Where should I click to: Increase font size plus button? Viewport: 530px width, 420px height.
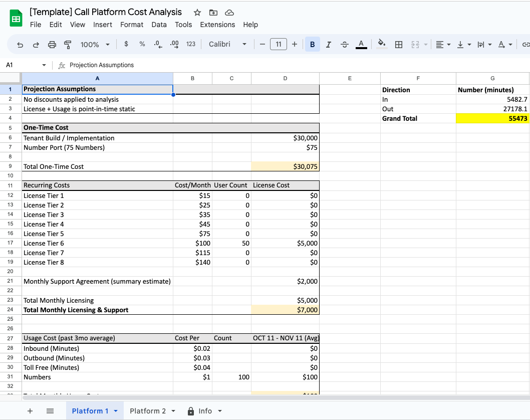tap(295, 44)
